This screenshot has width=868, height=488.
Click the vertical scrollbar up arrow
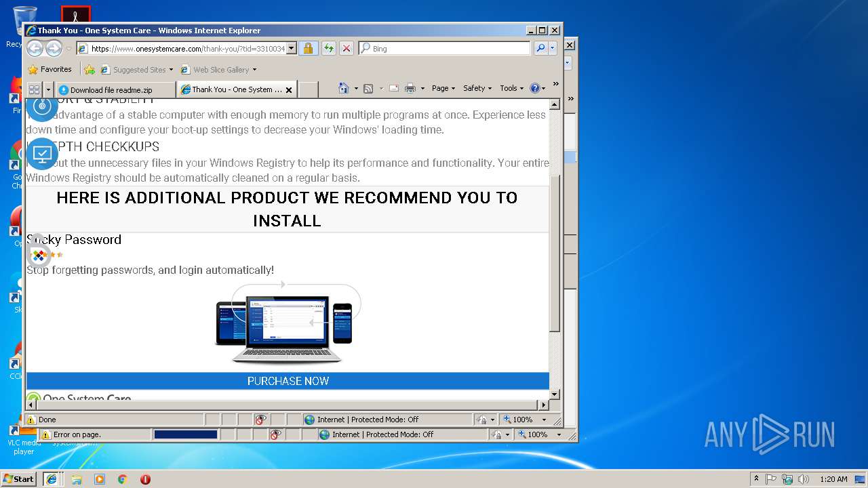[x=555, y=104]
